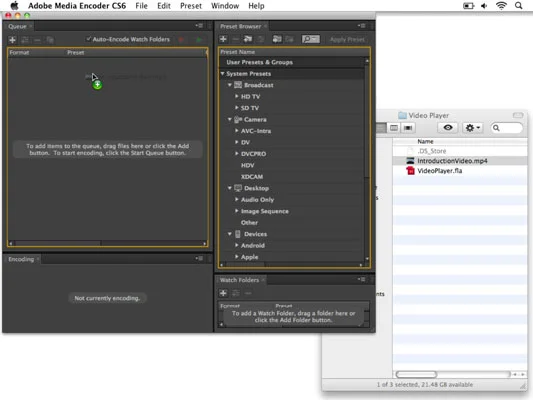Select User Presets & Groups row
533x400 pixels.
pyautogui.click(x=292, y=62)
